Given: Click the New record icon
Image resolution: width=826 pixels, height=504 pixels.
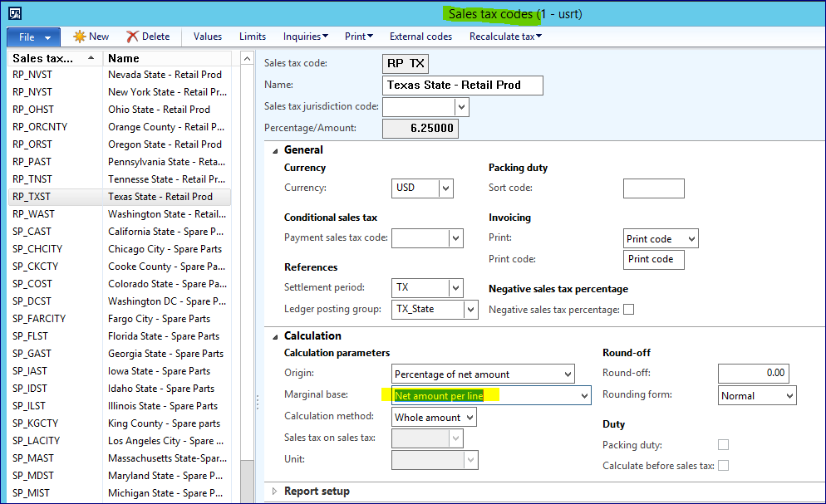Looking at the screenshot, I should [x=80, y=37].
